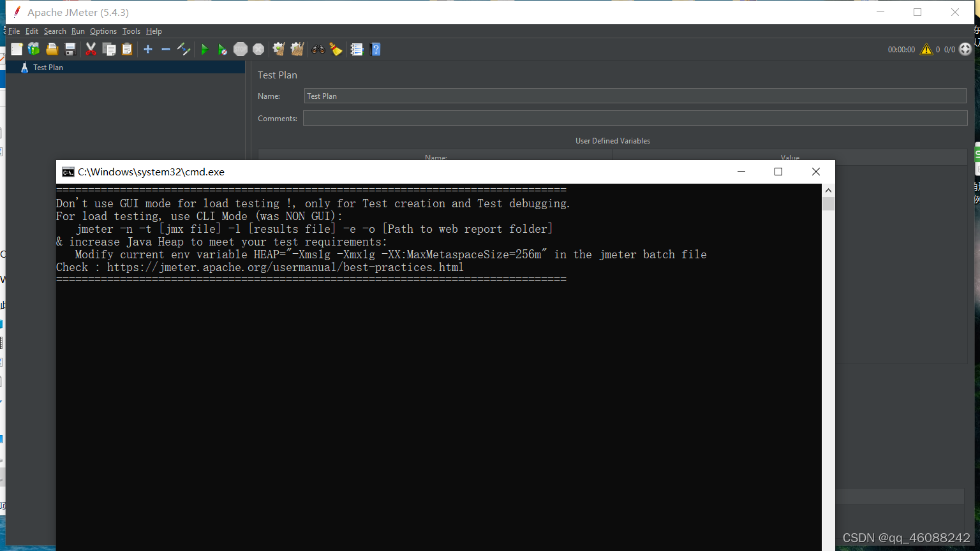Collapse all nodes with minus icon
The image size is (980, 551).
coord(166,49)
